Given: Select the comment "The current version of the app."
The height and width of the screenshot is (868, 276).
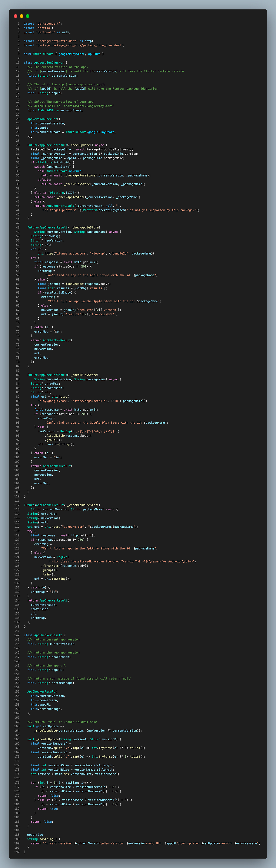Looking at the screenshot, I should click(57, 67).
